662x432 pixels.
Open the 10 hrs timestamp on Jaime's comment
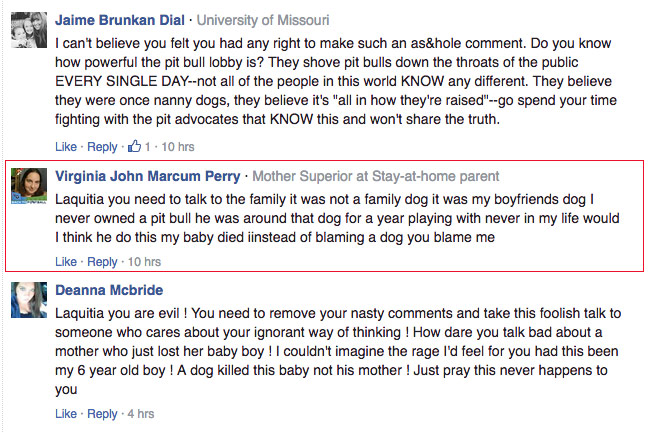[178, 147]
